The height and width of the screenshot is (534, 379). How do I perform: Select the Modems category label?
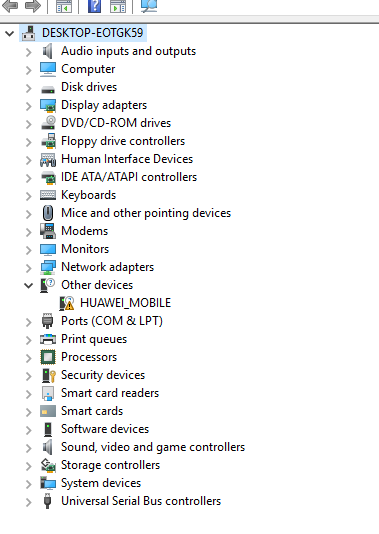(x=84, y=231)
